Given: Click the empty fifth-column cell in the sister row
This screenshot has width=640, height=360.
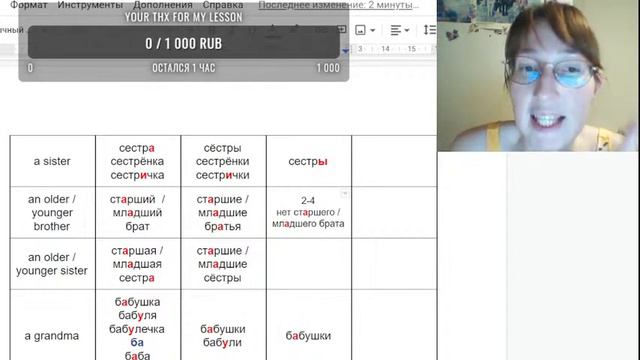Looking at the screenshot, I should coord(394,161).
